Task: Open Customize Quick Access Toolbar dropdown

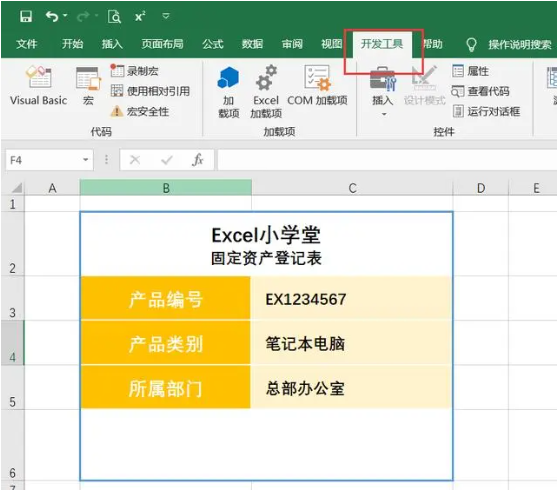Action: [x=166, y=16]
